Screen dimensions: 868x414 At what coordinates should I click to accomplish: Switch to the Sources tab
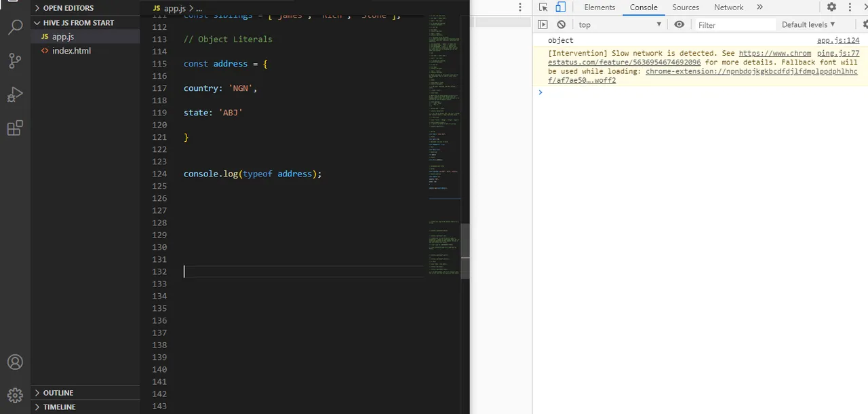pos(686,7)
